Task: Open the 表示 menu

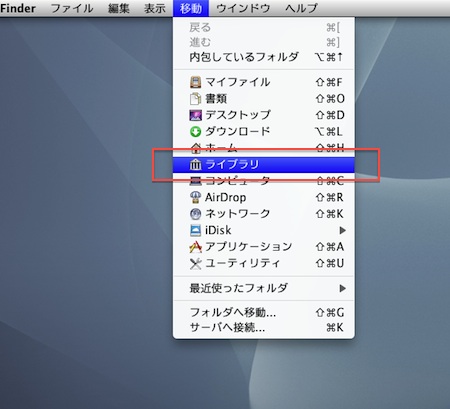Action: [155, 8]
